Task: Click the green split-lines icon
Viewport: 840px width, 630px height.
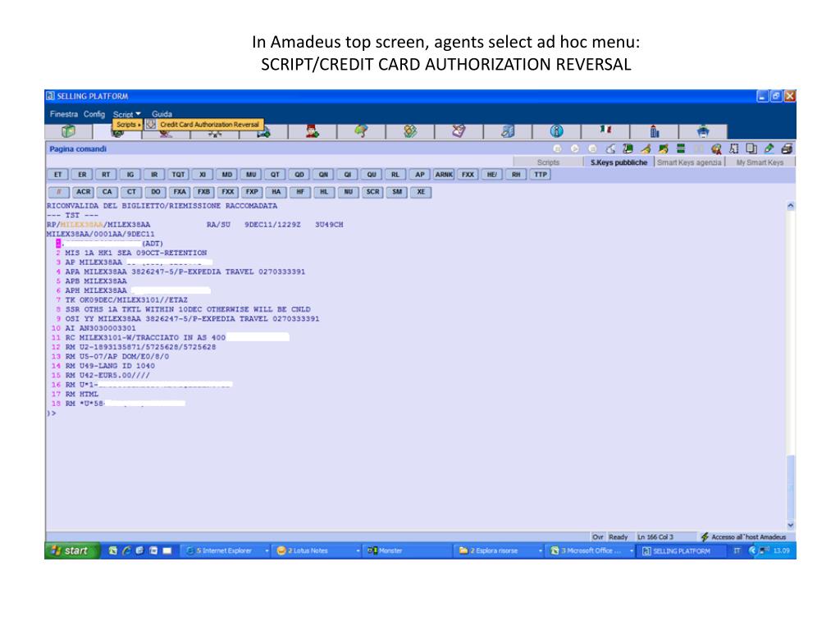Action: coord(681,149)
